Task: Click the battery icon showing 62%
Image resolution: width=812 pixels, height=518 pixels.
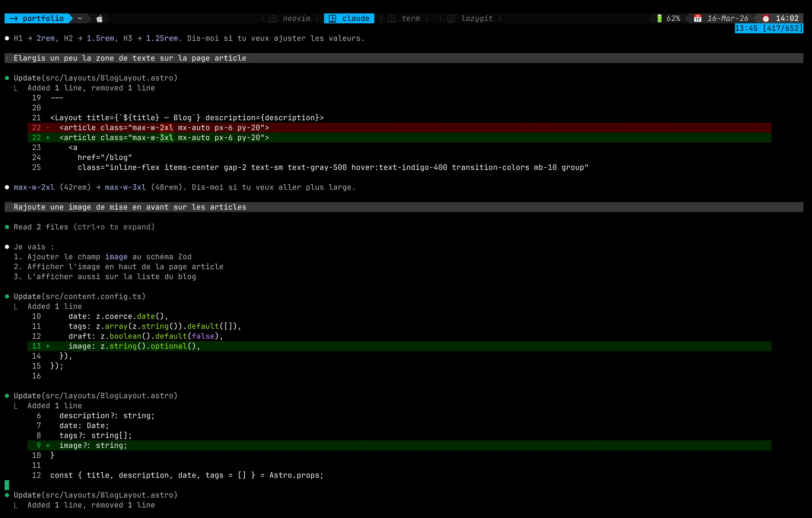Action: click(x=659, y=19)
